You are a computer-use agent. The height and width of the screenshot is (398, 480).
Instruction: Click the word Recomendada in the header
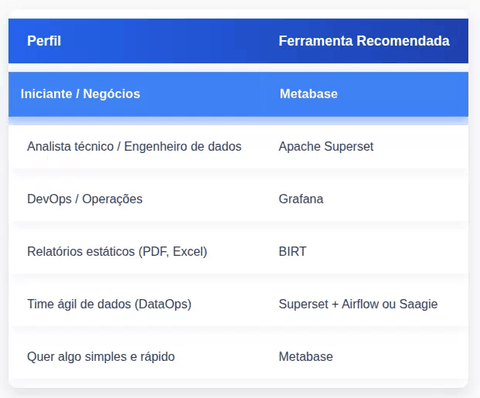coord(403,41)
